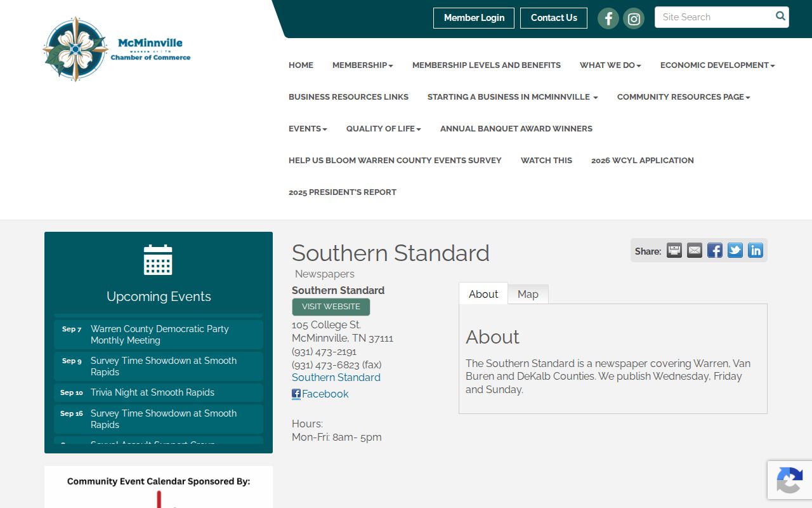Click the Visit Website button

(331, 307)
